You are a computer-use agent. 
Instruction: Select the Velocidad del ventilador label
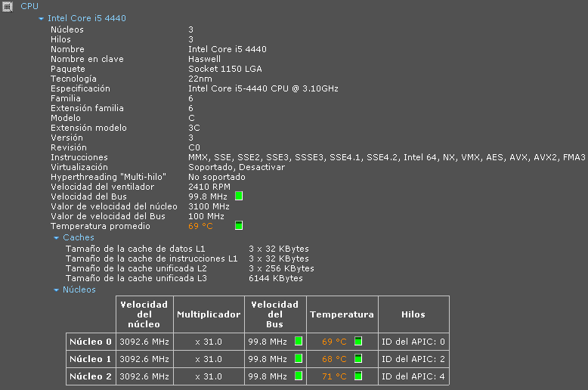[102, 187]
